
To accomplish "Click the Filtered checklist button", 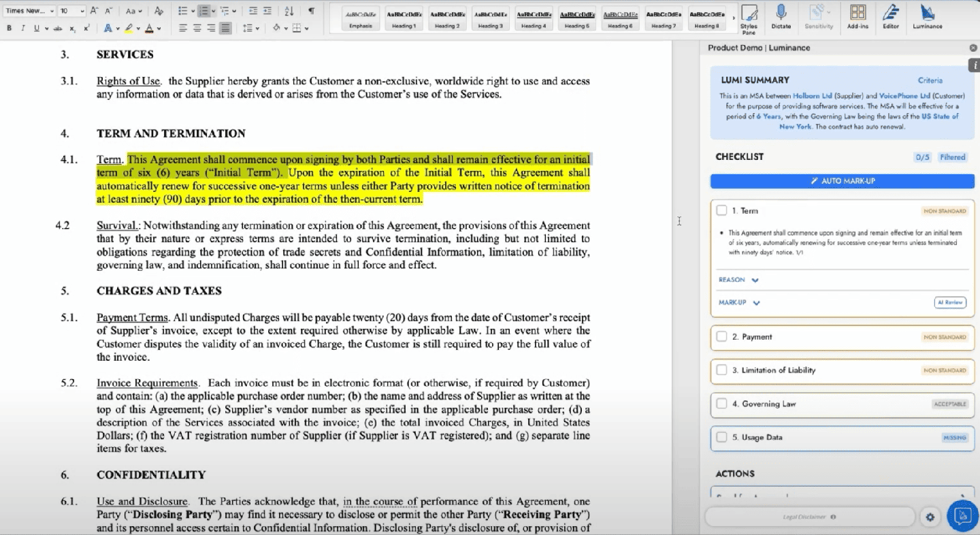I will pos(953,157).
